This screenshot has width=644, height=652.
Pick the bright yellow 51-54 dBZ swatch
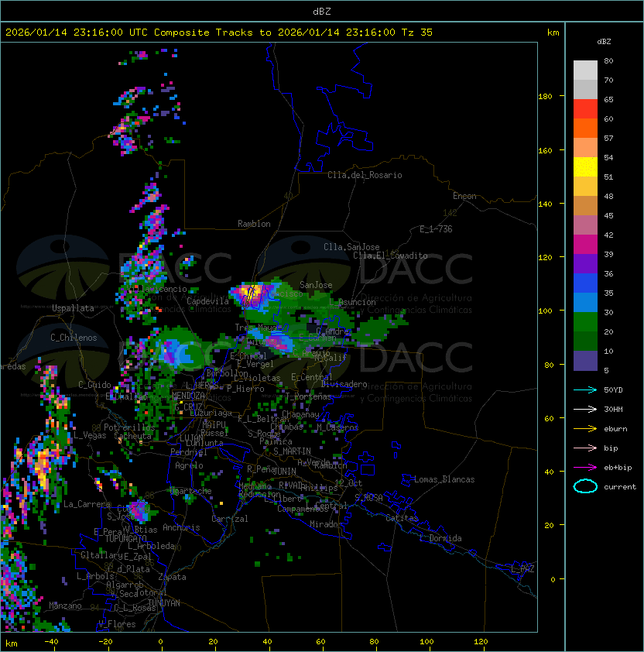pyautogui.click(x=585, y=167)
